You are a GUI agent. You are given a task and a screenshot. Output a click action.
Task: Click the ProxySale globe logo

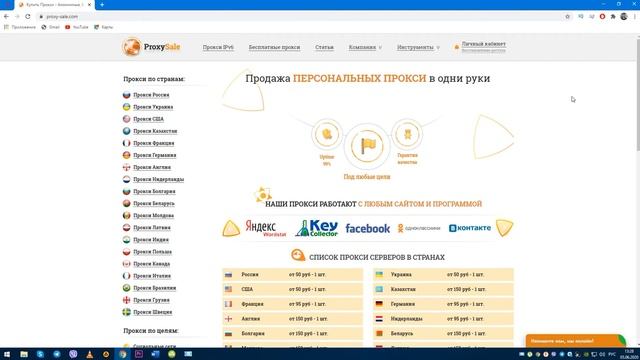coord(131,47)
